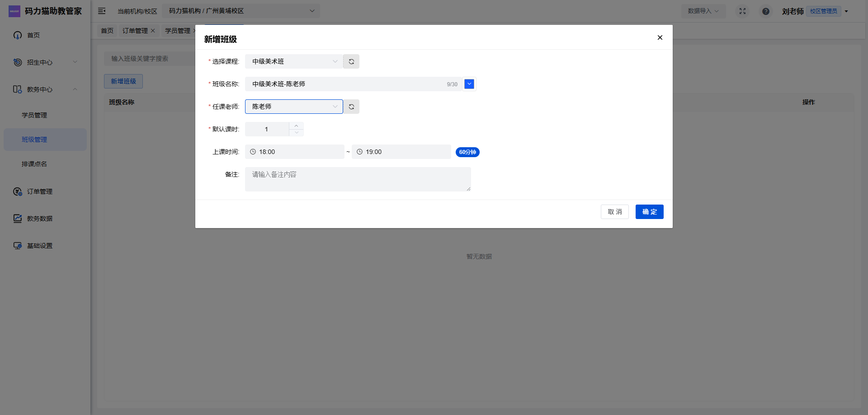Click the 备注 remarks text area
The image size is (868, 415).
[x=358, y=179]
